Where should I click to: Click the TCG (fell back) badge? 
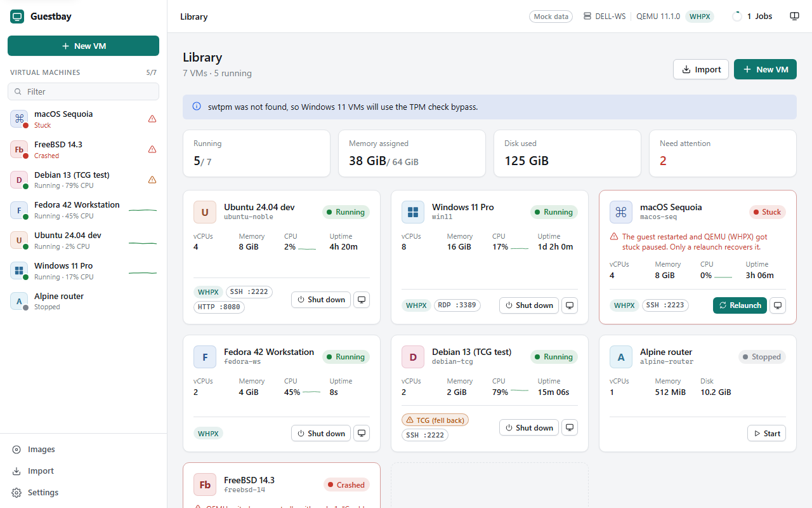435,420
